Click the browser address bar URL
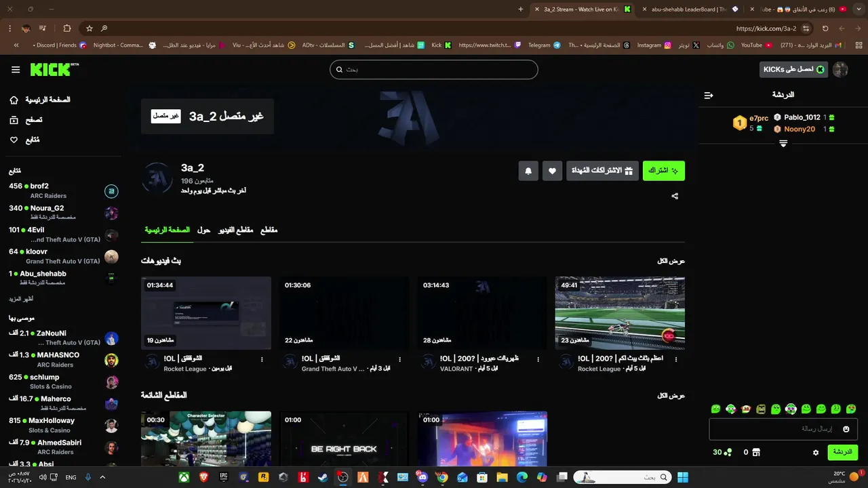The height and width of the screenshot is (488, 868). (766, 28)
